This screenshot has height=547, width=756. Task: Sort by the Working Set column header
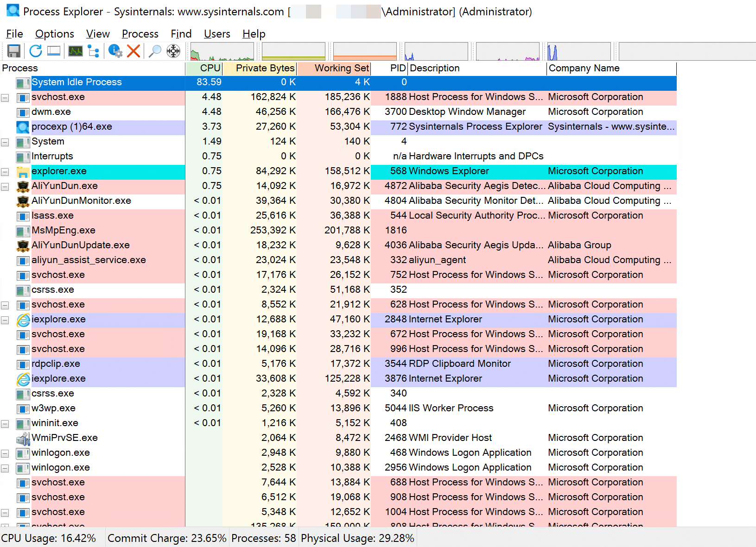click(341, 68)
